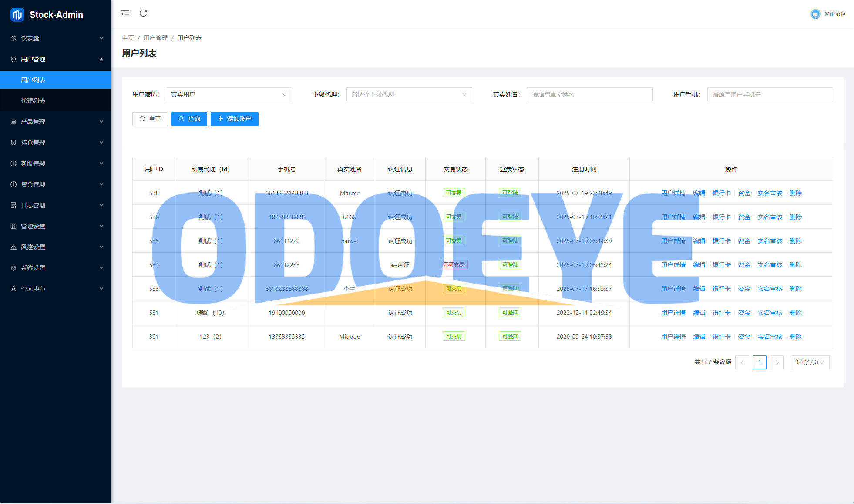The width and height of the screenshot is (854, 504).
Task: Open the 用户筛选 dropdown
Action: click(x=229, y=94)
